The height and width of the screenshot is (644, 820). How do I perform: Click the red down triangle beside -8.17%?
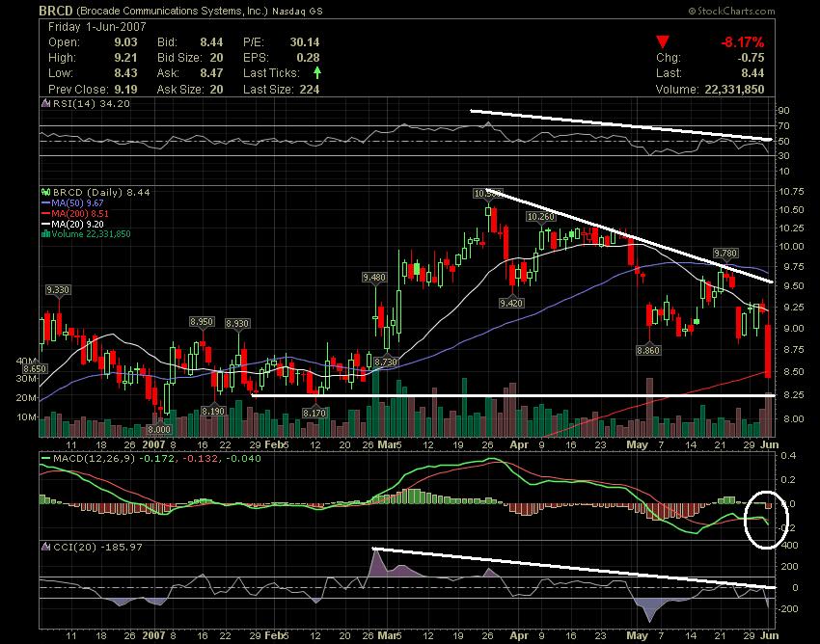click(663, 41)
